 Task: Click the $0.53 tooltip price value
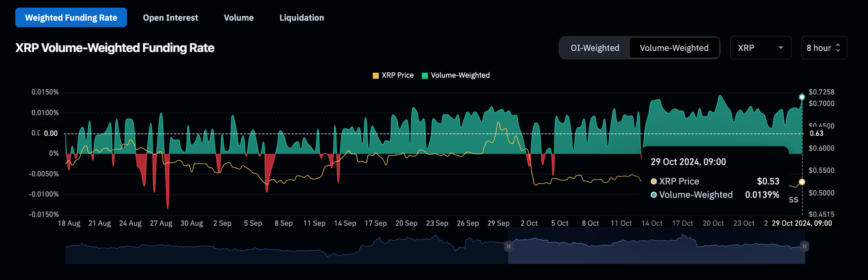point(768,181)
